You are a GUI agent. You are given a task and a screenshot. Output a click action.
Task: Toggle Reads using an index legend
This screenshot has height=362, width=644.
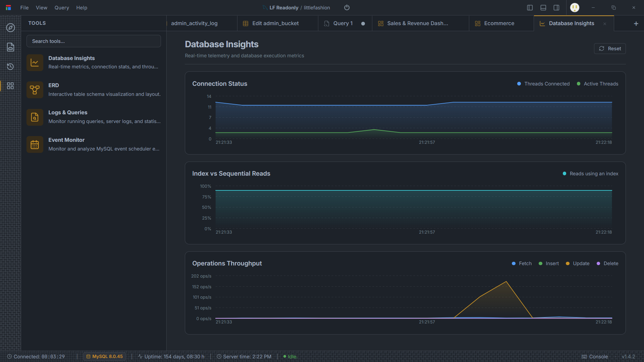tap(590, 174)
